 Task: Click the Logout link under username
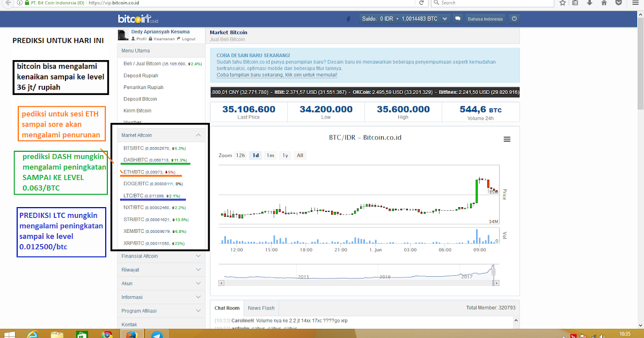tap(186, 39)
